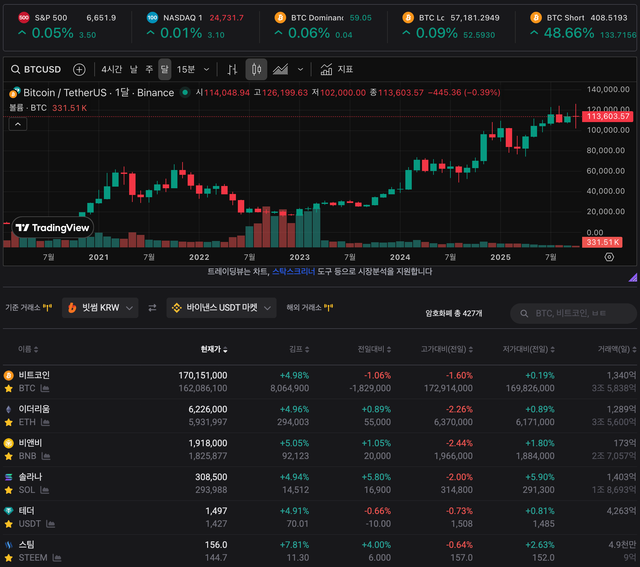
Task: Click the 솔라나 coin name
Action: click(x=30, y=477)
